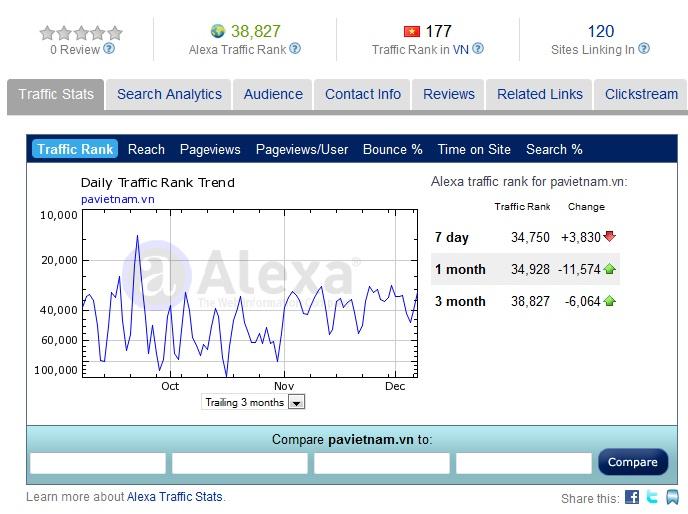Click the 1 month row label
Viewport: 688px width, 514px height.
(460, 269)
